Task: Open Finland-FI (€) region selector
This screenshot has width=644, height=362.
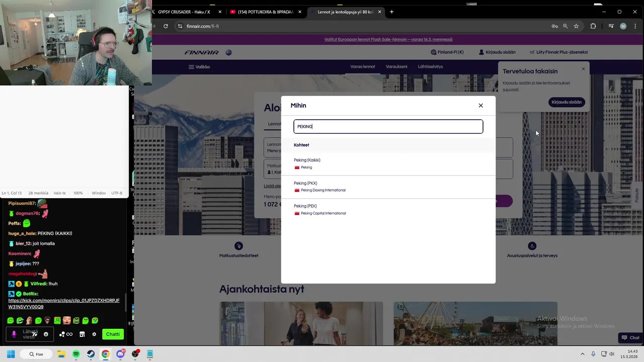Action: (447, 52)
